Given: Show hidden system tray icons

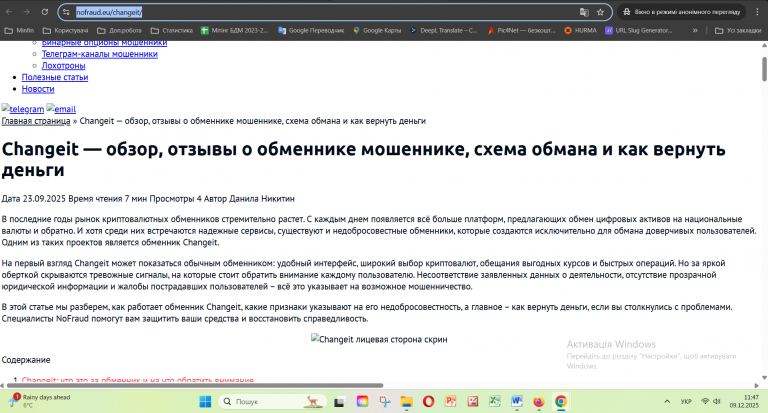Looking at the screenshot, I should coord(667,402).
